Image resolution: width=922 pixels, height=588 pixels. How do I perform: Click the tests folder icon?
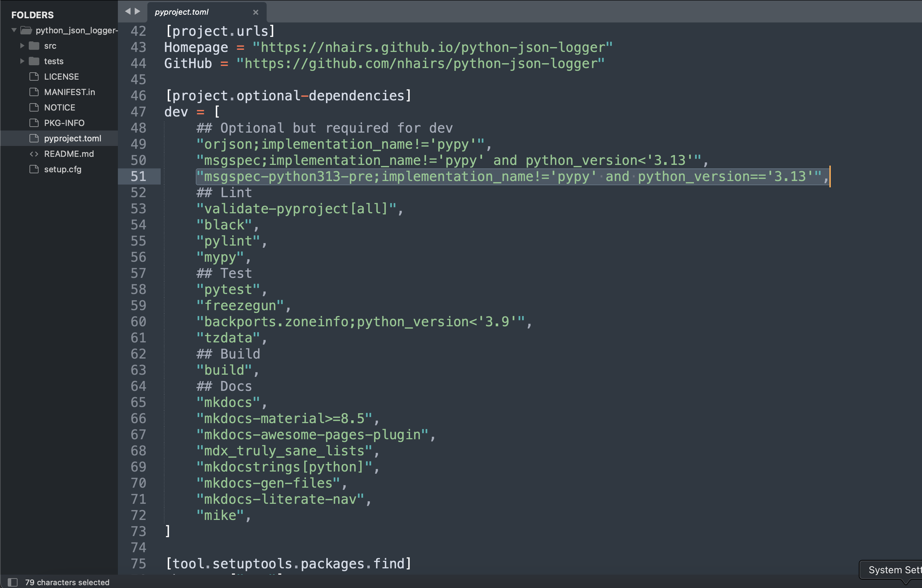click(34, 61)
